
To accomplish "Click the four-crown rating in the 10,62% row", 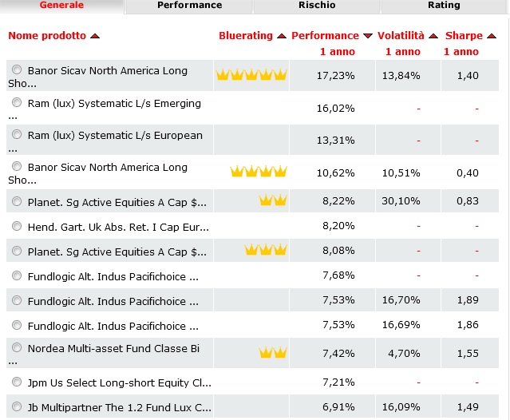I will tap(259, 171).
